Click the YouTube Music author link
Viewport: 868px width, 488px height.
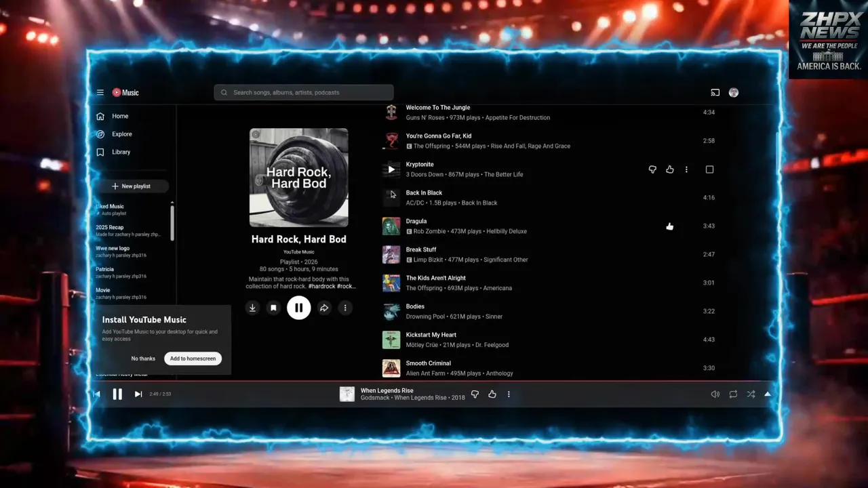tap(298, 252)
